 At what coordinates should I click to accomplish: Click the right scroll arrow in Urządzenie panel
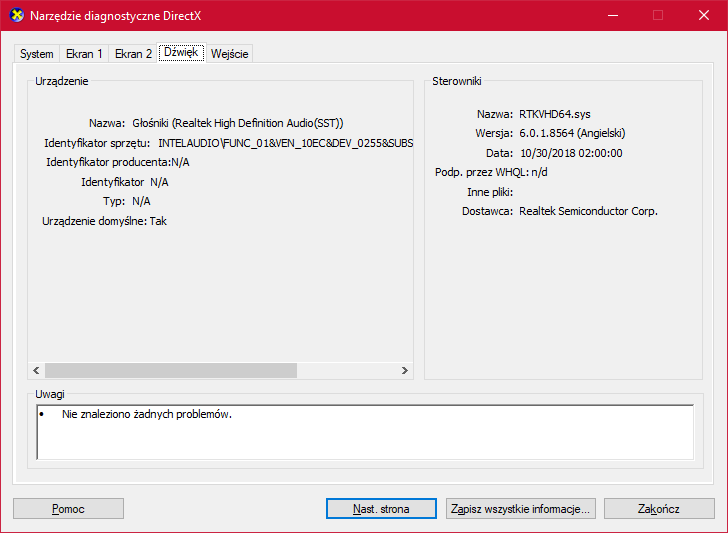click(x=404, y=370)
